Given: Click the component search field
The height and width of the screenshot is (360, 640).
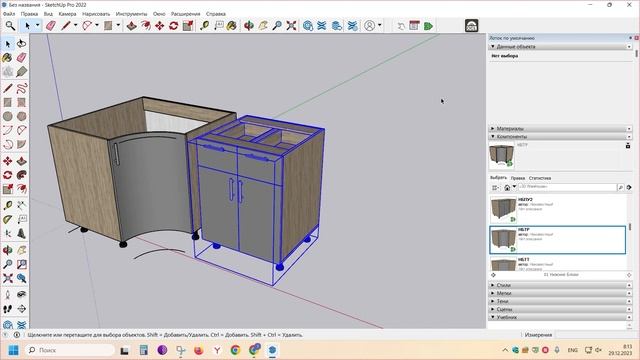Looking at the screenshot, I should [567, 187].
